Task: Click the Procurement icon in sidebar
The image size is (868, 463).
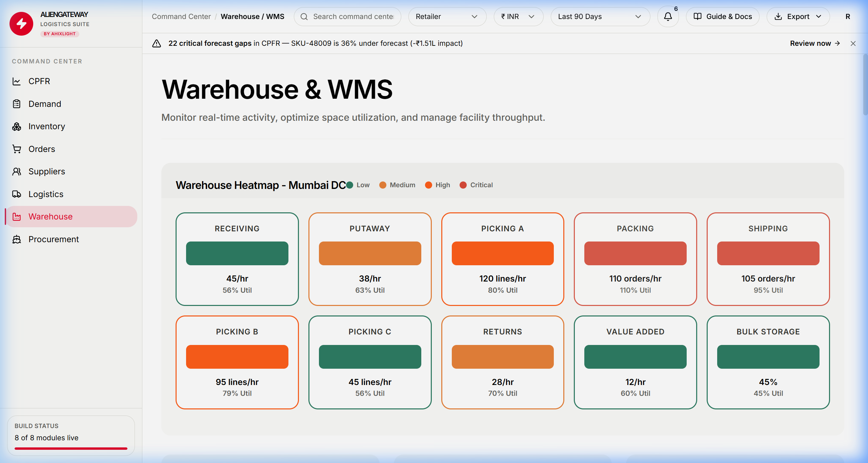Action: coord(17,239)
